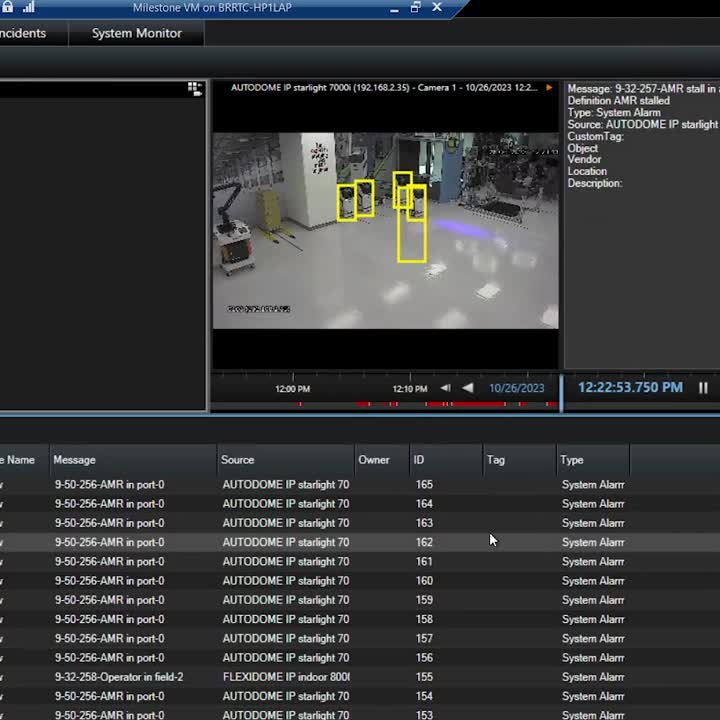The height and width of the screenshot is (720, 720).
Task: Step to the previous frame
Action: 445,388
